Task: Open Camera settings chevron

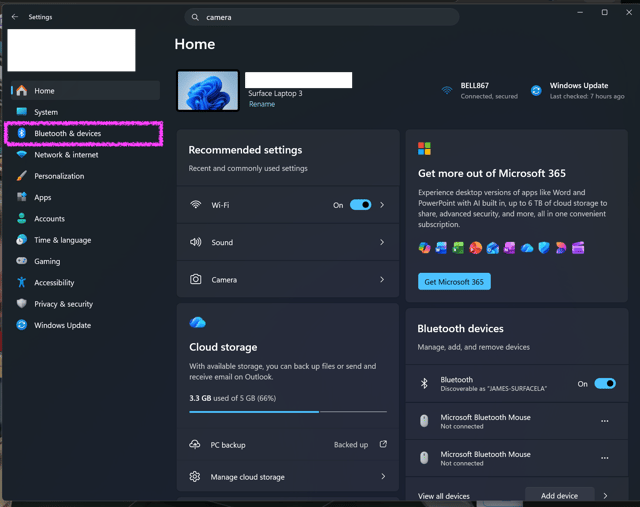Action: pos(382,279)
